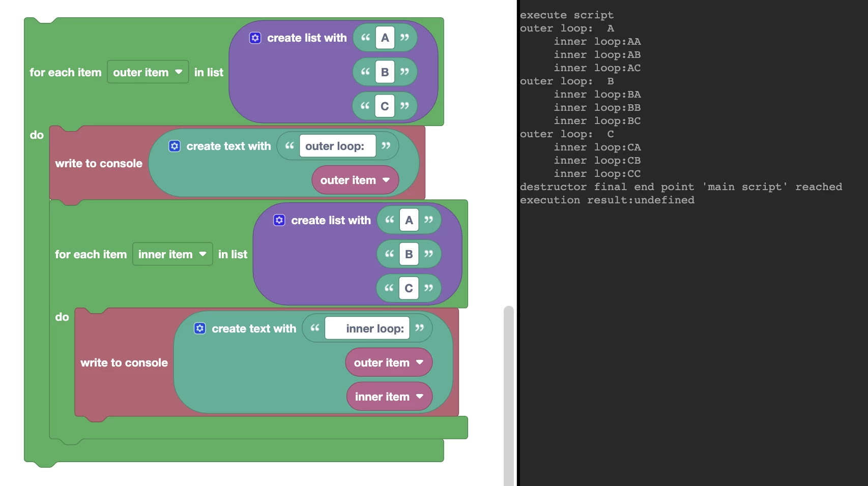
Task: Open the inner item loop variable dropdown
Action: pyautogui.click(x=172, y=254)
